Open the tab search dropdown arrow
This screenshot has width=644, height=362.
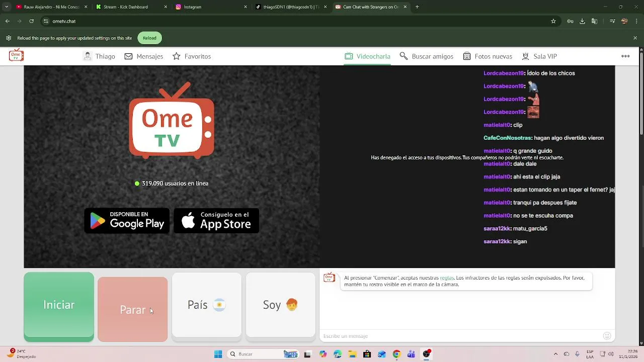[6, 7]
